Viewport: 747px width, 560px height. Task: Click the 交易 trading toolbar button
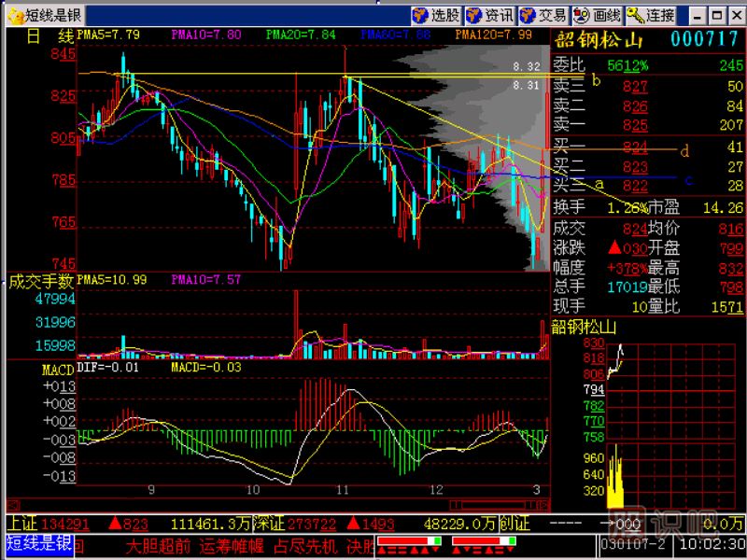pyautogui.click(x=543, y=15)
